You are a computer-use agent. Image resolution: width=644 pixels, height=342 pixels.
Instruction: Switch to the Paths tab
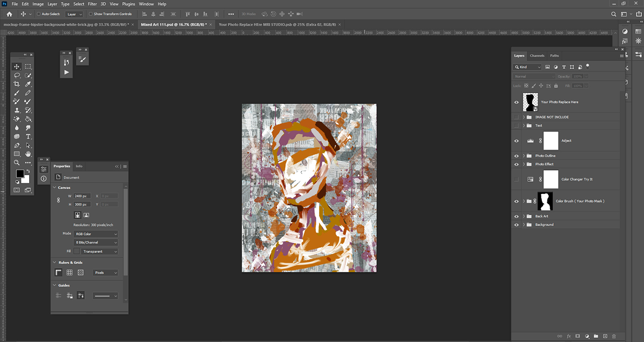pos(554,56)
